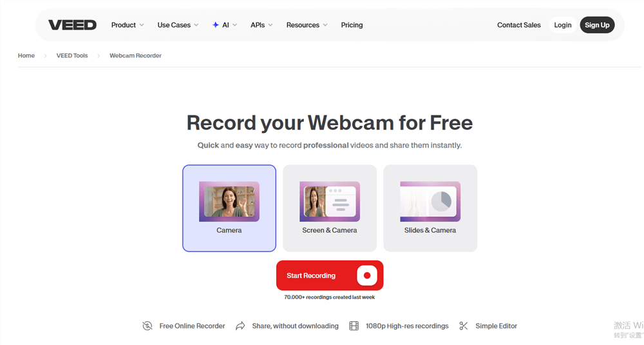Viewport: 644px width, 345px height.
Task: Click the "Free Online Recorder" text
Action: (192, 326)
